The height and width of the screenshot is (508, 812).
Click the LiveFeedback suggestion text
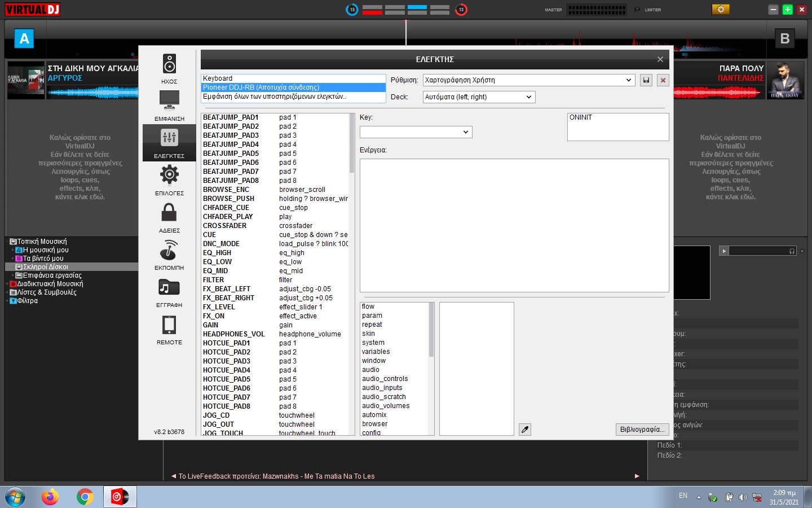(276, 476)
